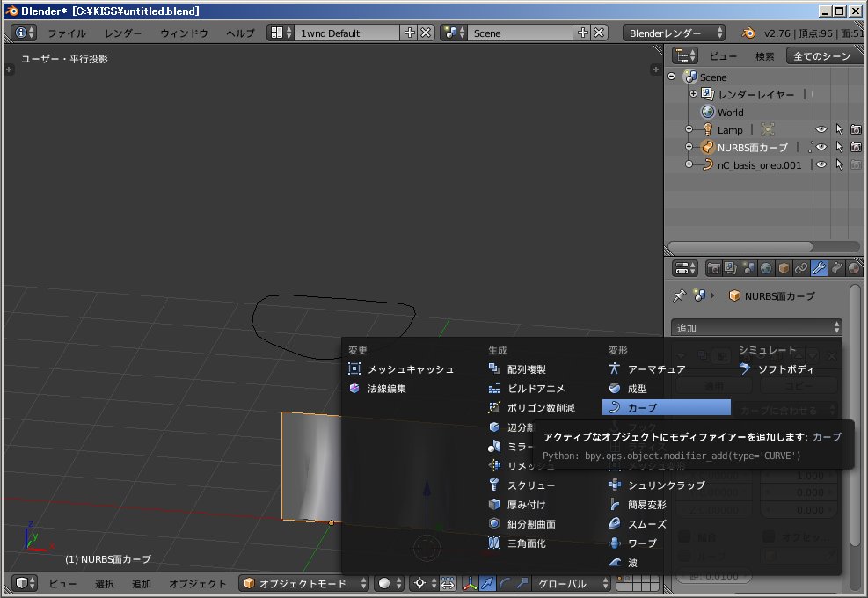868x598 pixels.
Task: Click the translate manipulator arrow icon
Action: (487, 583)
